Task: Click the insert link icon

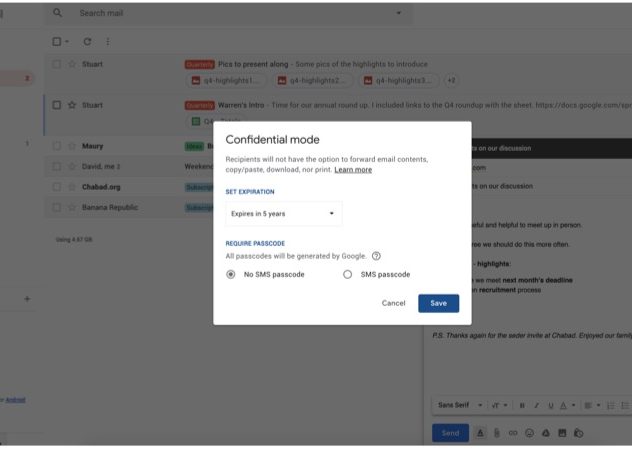Action: (513, 433)
